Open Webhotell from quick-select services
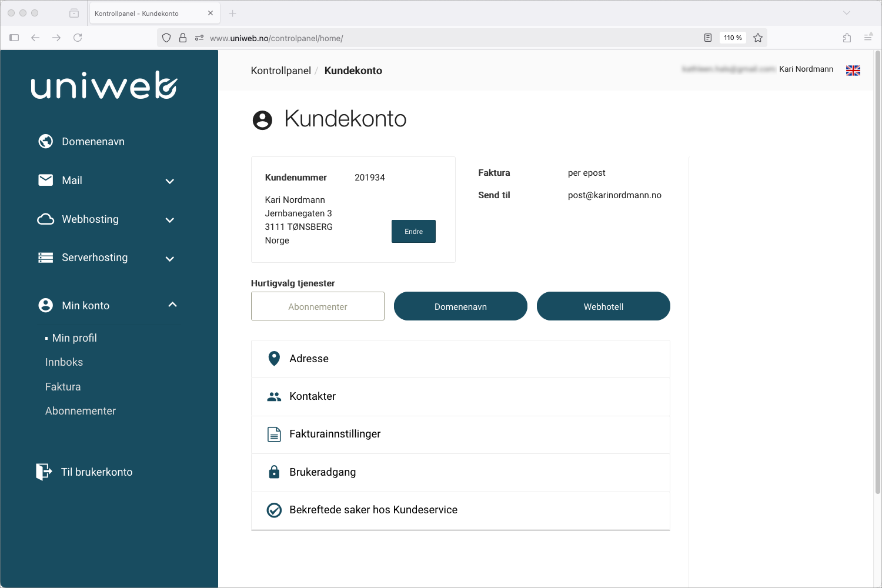Image resolution: width=882 pixels, height=588 pixels. click(603, 306)
